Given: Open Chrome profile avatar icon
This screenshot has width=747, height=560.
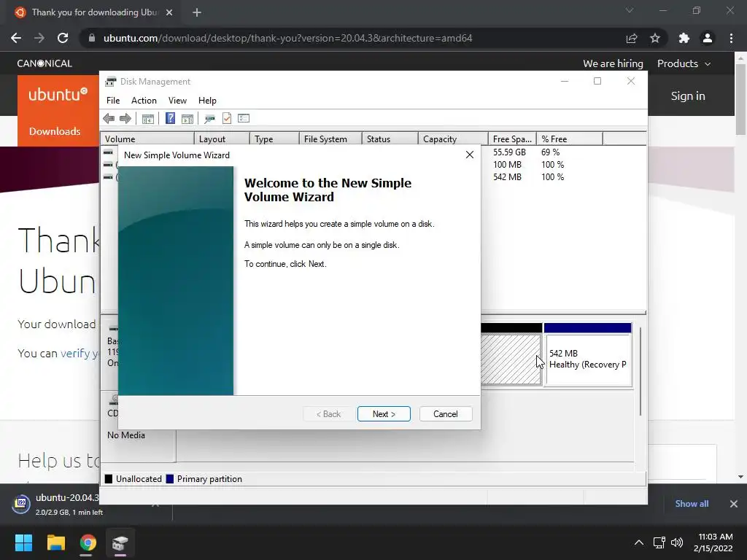Looking at the screenshot, I should (x=708, y=38).
